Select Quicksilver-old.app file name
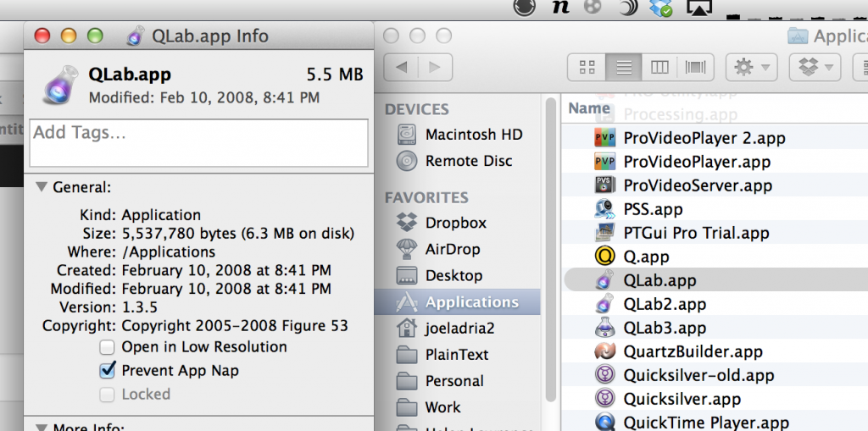Screen dimensions: 868x431 698,376
